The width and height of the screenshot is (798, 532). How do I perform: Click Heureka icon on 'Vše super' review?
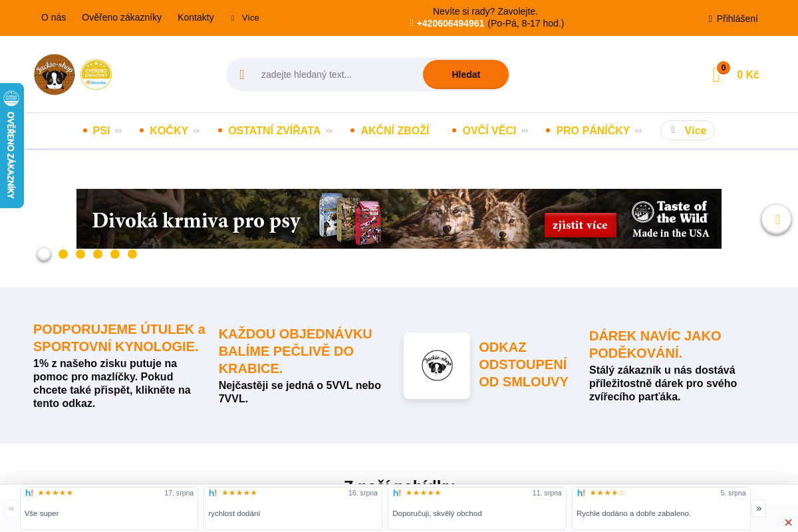[29, 493]
